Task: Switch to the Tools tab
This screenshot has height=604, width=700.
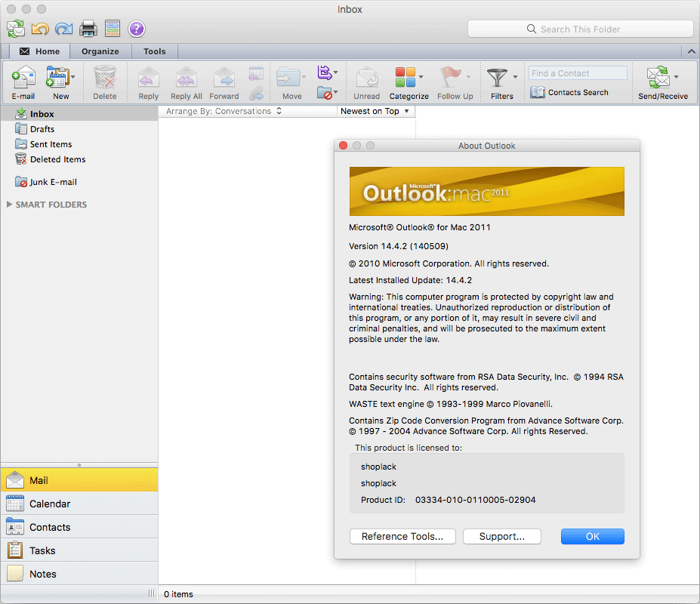Action: 155,51
